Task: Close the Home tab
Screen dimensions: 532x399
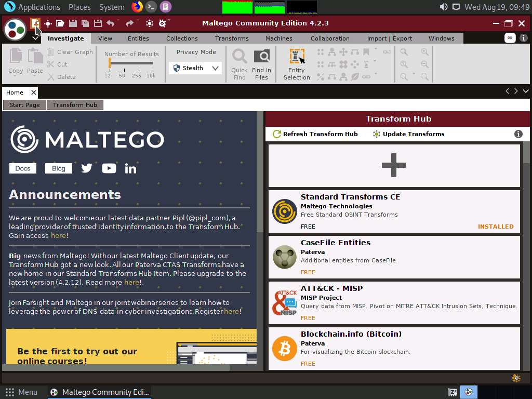Action: click(34, 92)
